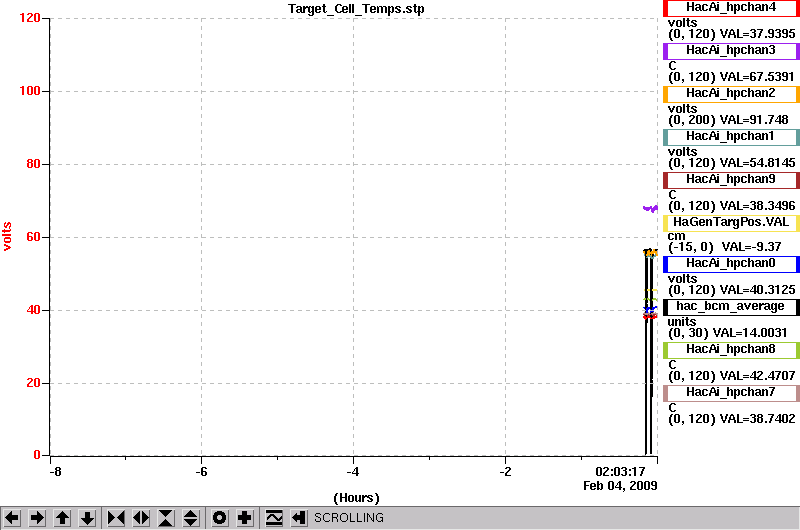
Task: Select the HaGenTargPos.VAL legend entry
Action: coord(731,223)
